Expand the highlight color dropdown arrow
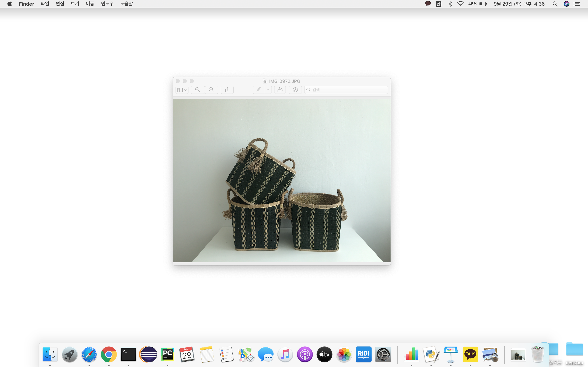This screenshot has height=367, width=588. tap(268, 90)
